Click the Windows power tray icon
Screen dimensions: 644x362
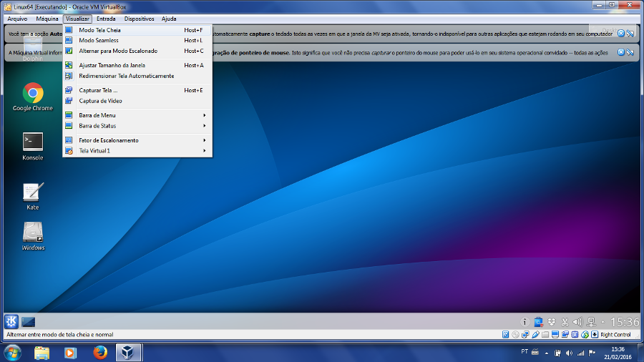pyautogui.click(x=557, y=353)
